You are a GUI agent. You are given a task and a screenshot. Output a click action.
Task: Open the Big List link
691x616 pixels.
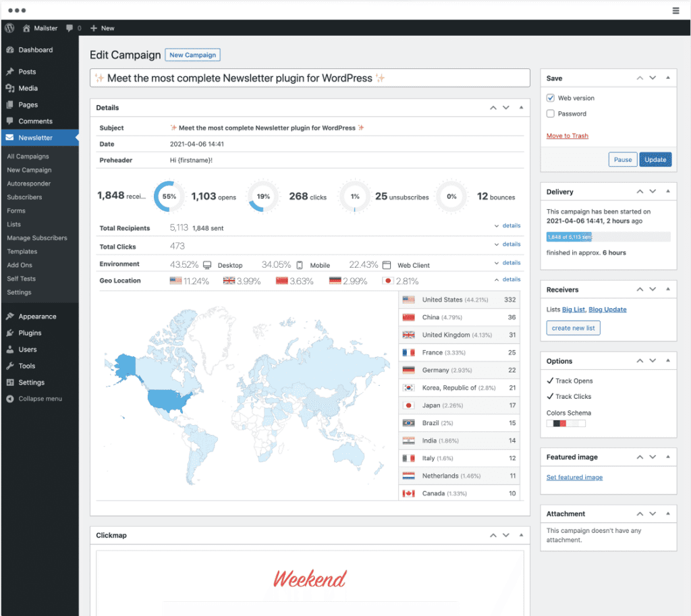point(574,309)
